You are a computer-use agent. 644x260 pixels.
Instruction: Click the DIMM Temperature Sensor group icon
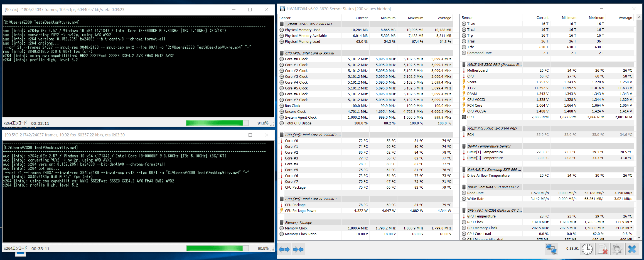(464, 146)
